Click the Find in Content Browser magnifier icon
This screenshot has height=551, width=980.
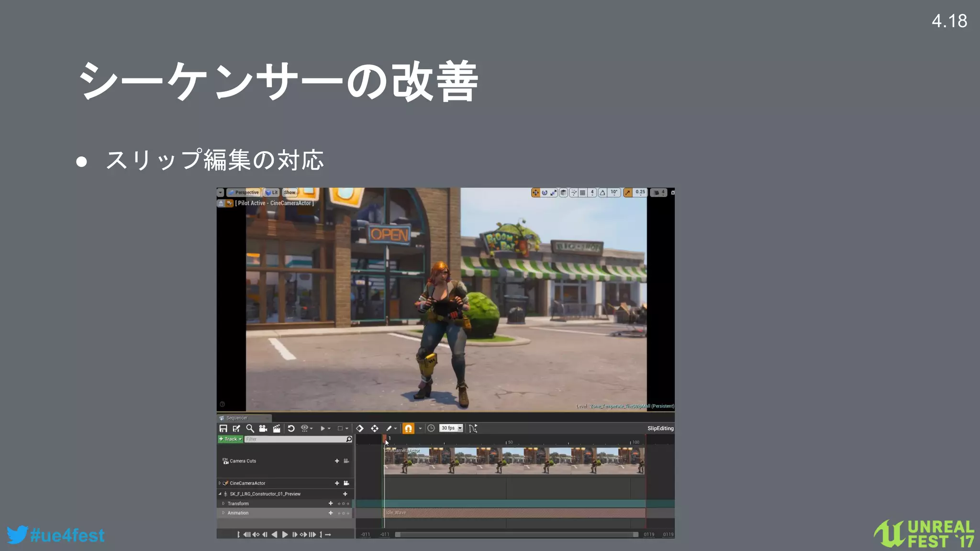pyautogui.click(x=250, y=429)
